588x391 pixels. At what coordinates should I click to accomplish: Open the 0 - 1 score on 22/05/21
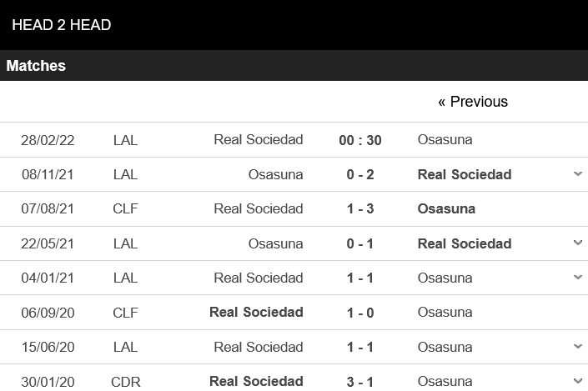(x=360, y=243)
